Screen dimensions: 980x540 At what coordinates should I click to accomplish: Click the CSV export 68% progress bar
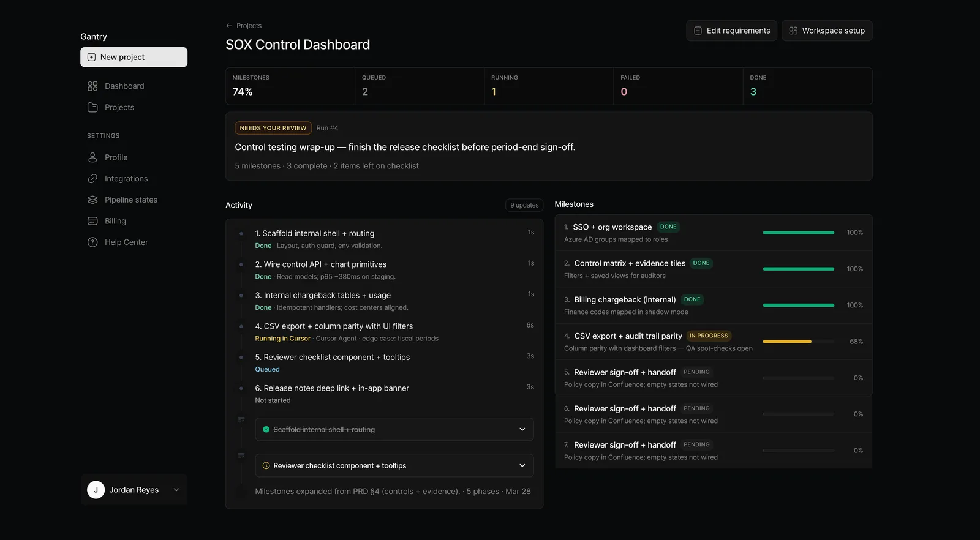coord(798,342)
